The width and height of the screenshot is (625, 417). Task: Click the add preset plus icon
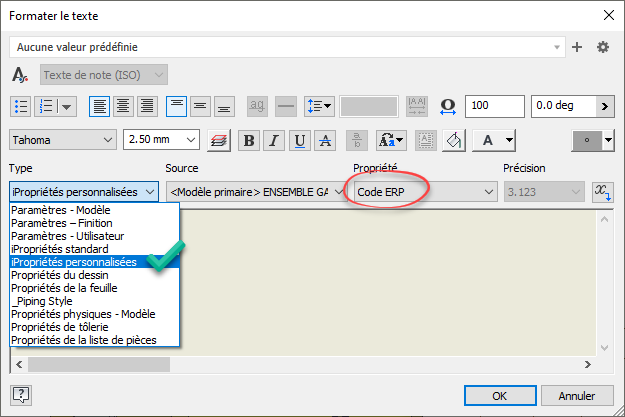click(x=577, y=47)
